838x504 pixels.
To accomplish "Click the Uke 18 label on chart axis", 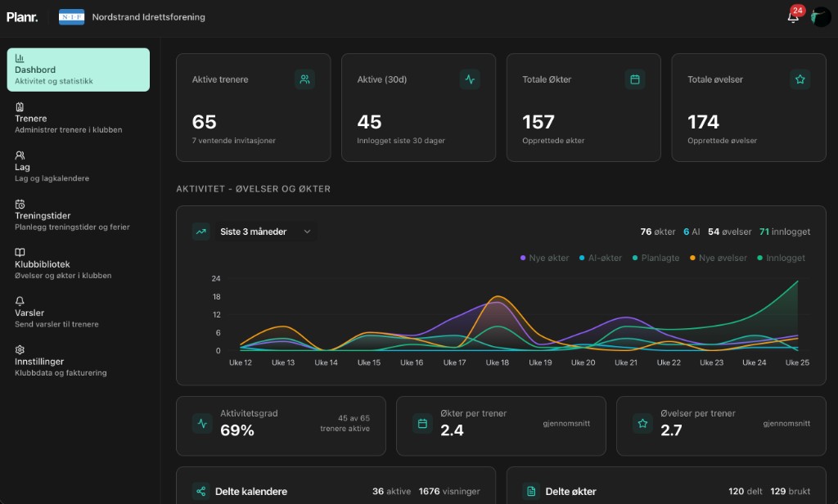I will (497, 362).
